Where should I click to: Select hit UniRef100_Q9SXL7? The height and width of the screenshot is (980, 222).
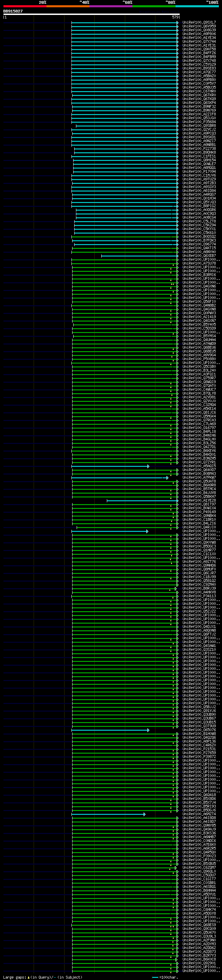(x=199, y=23)
